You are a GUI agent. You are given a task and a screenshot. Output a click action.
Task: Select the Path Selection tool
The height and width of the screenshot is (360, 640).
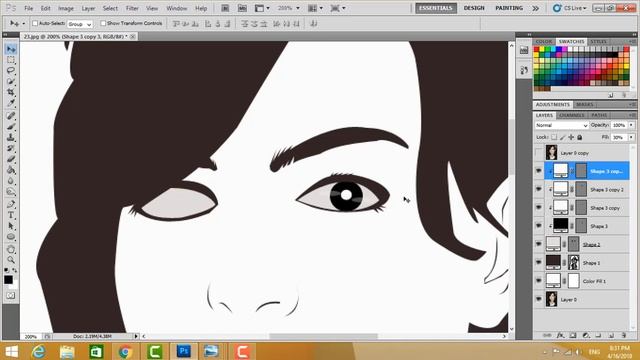[x=11, y=226]
